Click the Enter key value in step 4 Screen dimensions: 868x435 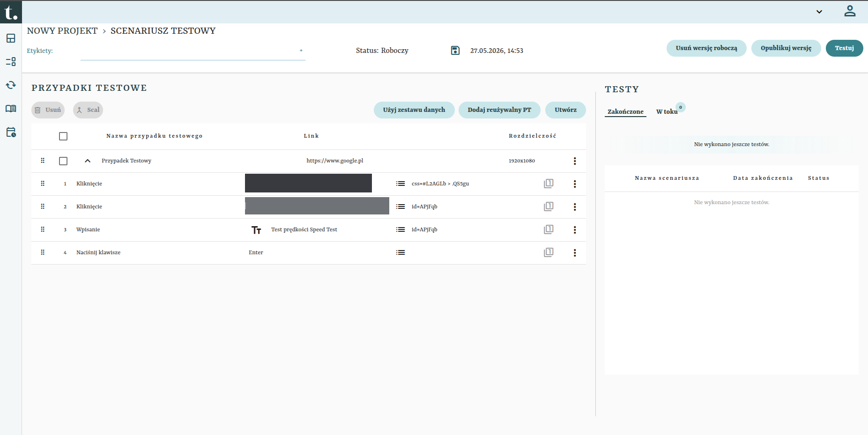256,253
